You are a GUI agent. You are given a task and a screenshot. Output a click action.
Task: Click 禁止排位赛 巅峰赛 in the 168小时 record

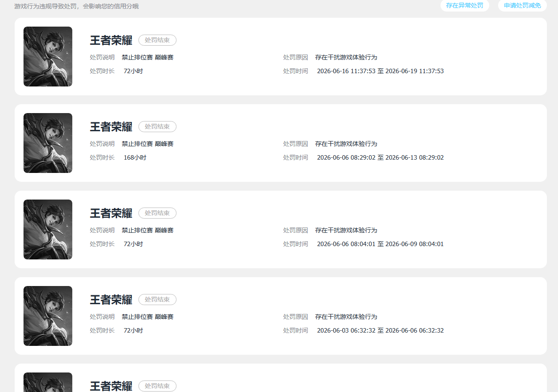point(148,144)
